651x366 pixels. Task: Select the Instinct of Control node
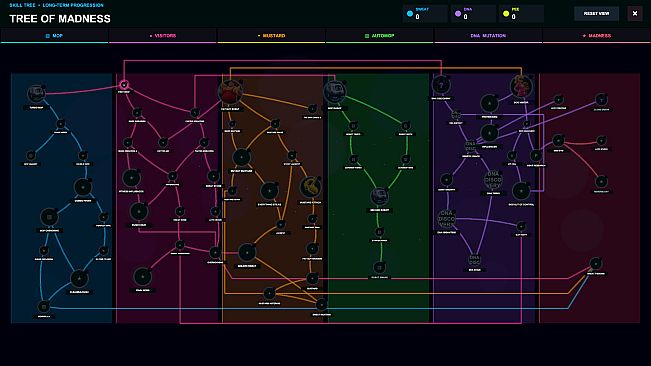coord(521,191)
